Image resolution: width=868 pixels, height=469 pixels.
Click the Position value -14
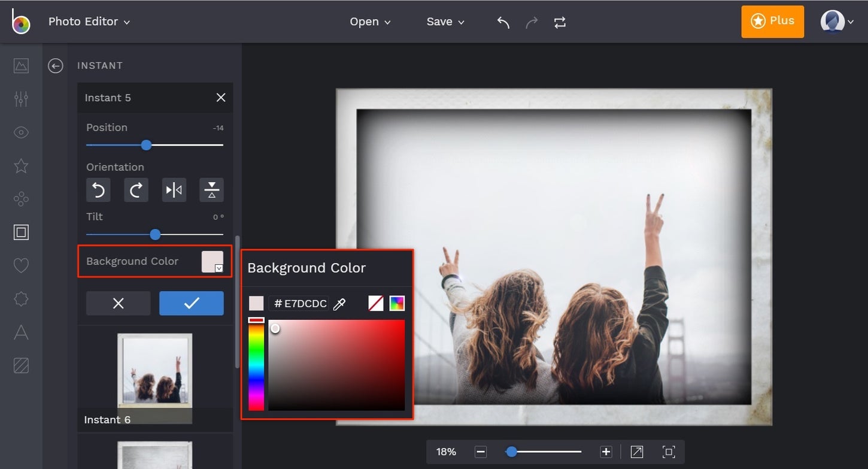218,128
